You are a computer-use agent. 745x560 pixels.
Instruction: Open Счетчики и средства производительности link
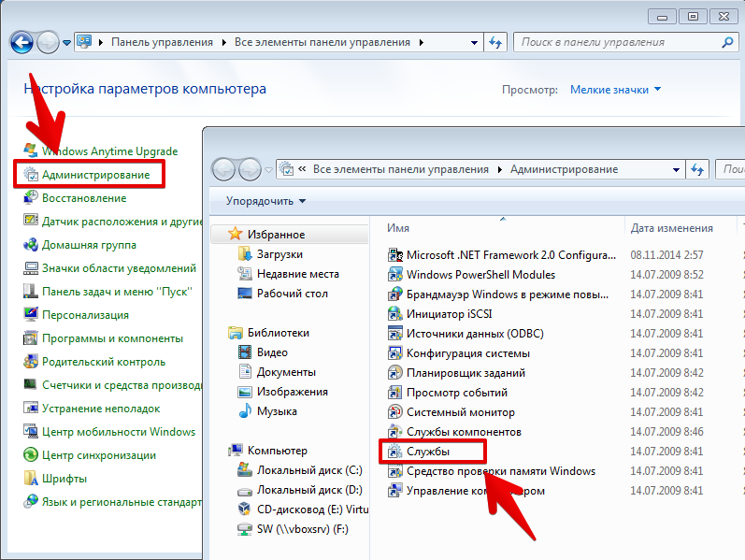pyautogui.click(x=122, y=384)
